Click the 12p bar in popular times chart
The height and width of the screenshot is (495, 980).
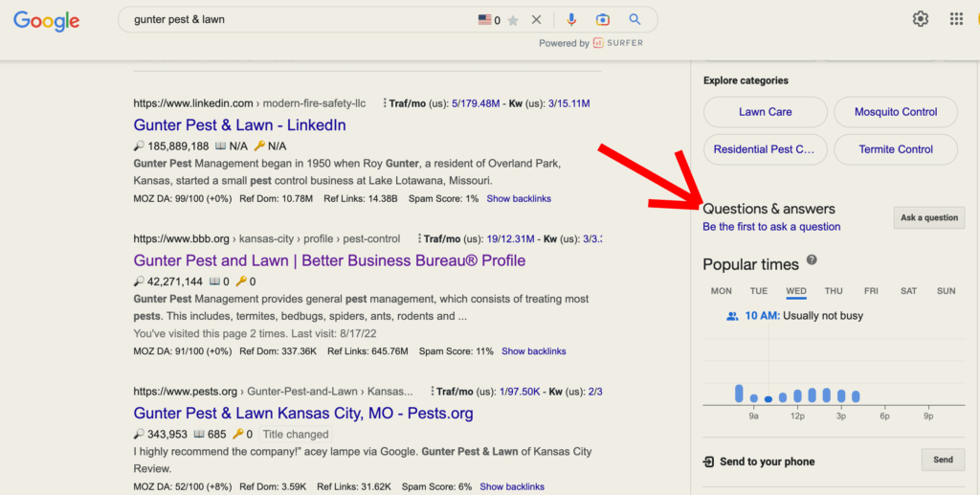click(x=797, y=396)
